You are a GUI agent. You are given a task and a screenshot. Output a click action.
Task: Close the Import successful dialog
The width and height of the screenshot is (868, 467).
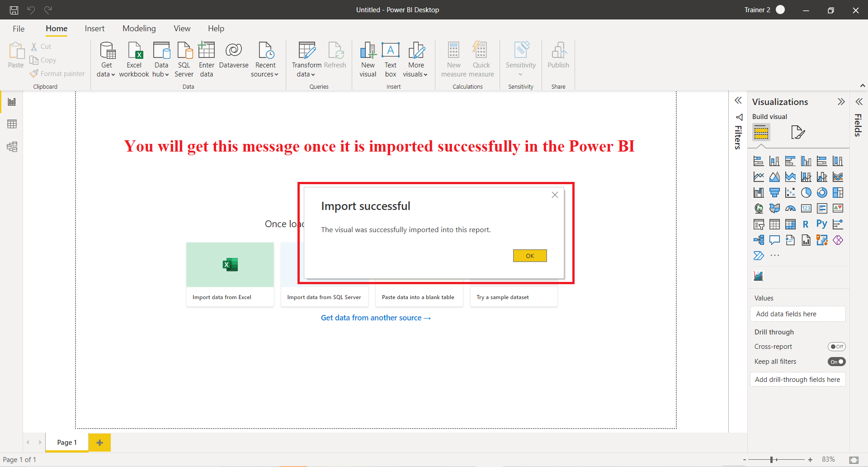555,195
